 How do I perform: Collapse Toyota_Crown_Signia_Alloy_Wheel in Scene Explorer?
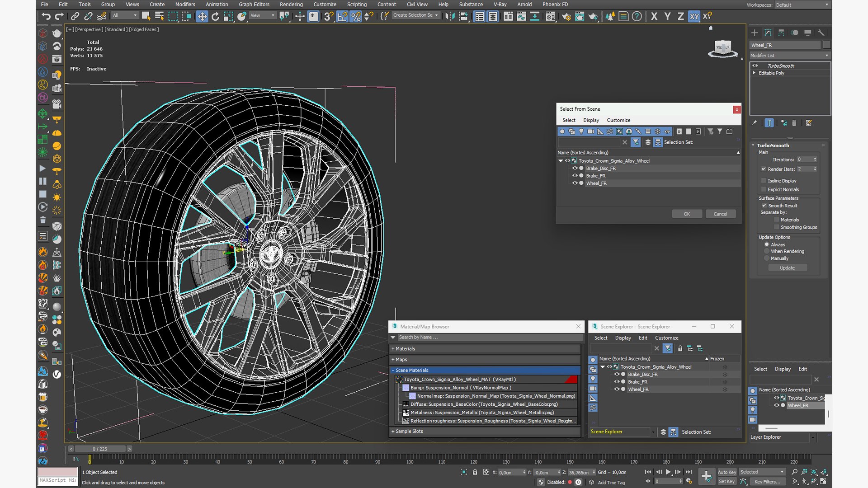coord(603,367)
